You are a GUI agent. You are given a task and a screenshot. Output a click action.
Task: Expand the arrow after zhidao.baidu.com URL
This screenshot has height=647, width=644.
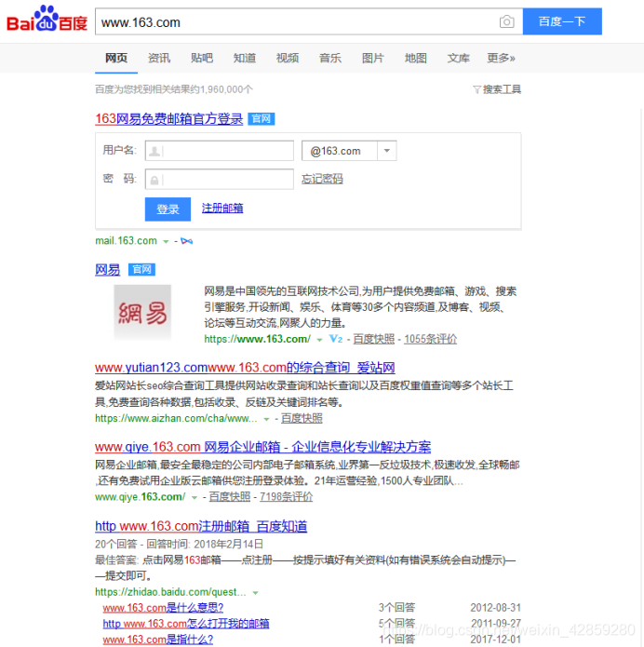click(x=255, y=593)
